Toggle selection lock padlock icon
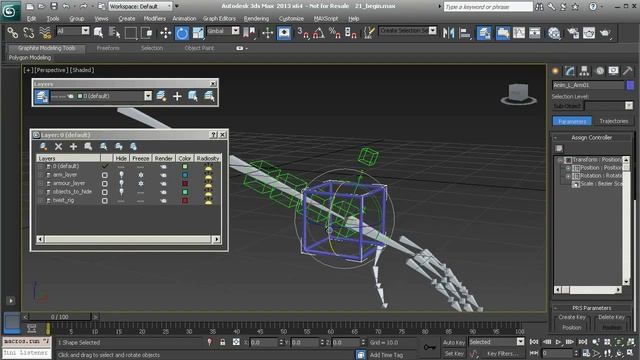The width and height of the screenshot is (640, 360). [x=222, y=342]
